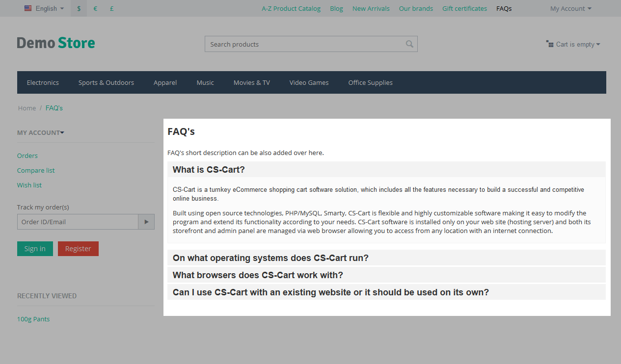The width and height of the screenshot is (621, 364).
Task: Open Gift certificates page
Action: coord(464,8)
